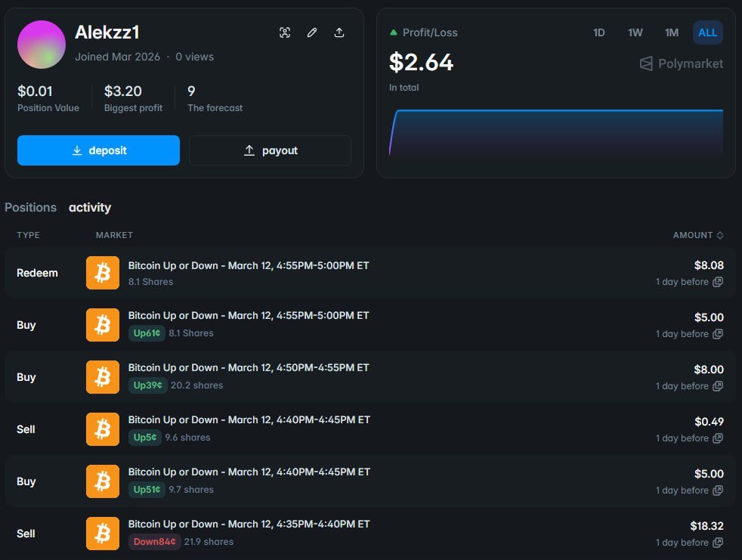Click the $0.01 Position Value stat
The image size is (742, 560).
pos(48,98)
